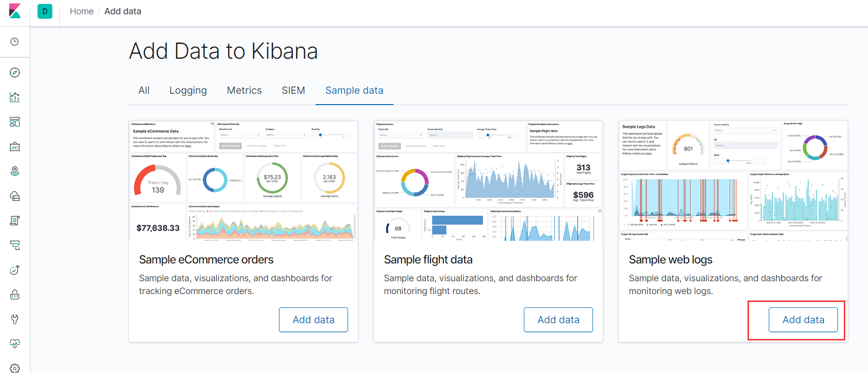Open Visualize chart icon in sidebar

pyautogui.click(x=15, y=97)
